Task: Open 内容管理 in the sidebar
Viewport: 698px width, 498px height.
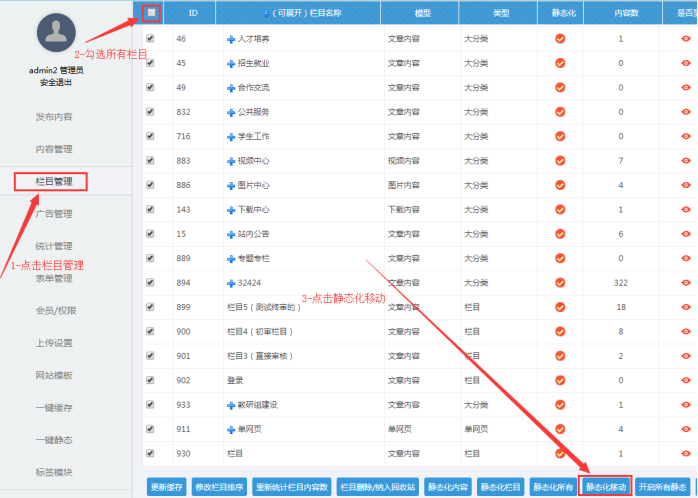Action: point(54,149)
